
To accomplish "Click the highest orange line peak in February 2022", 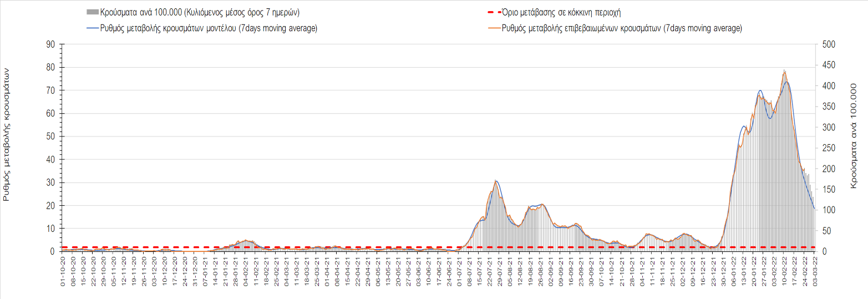I will click(784, 70).
